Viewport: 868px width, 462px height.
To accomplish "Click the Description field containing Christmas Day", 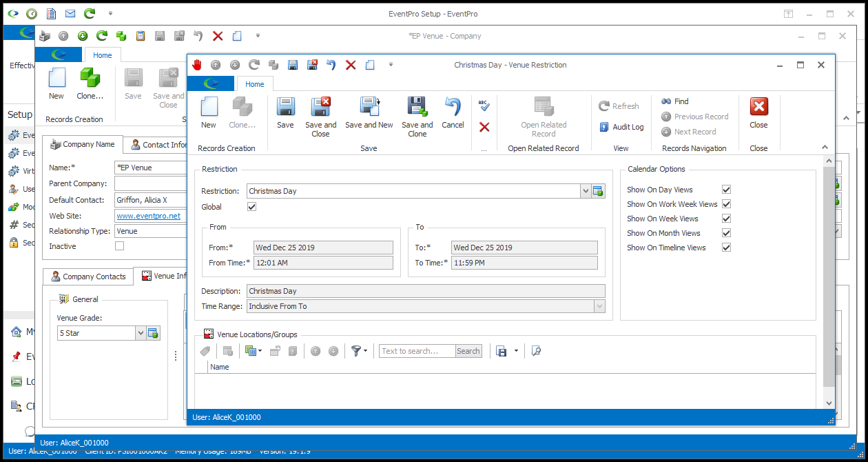I will point(426,291).
